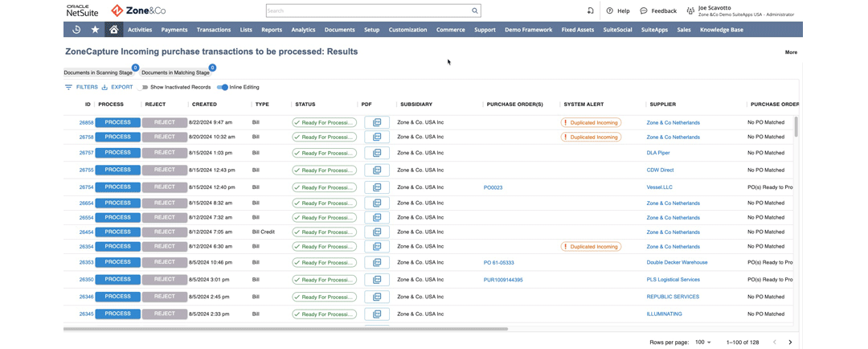Click the vertical scrollbar of the table

pyautogui.click(x=796, y=126)
